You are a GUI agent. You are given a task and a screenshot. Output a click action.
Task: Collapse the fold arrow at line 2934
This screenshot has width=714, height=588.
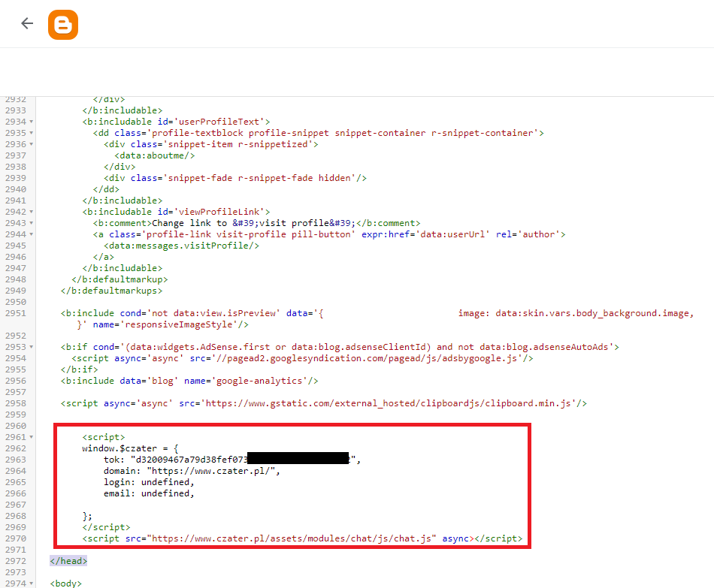coord(32,122)
